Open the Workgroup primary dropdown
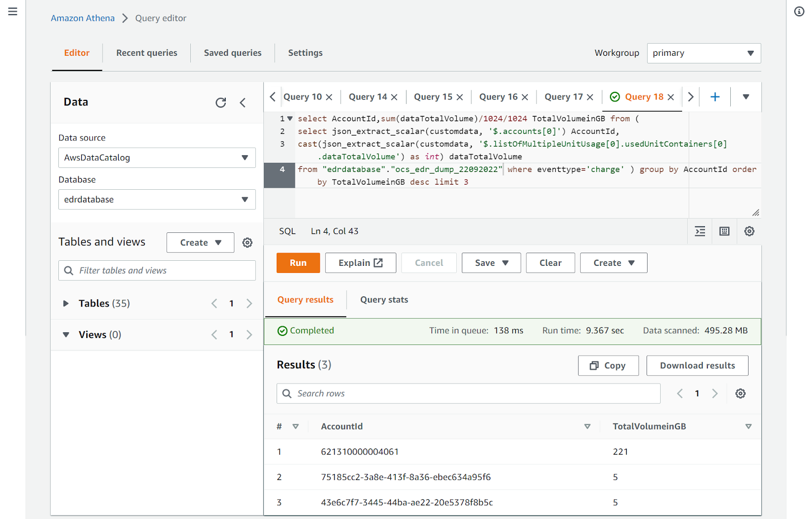Image resolution: width=812 pixels, height=519 pixels. [x=704, y=53]
